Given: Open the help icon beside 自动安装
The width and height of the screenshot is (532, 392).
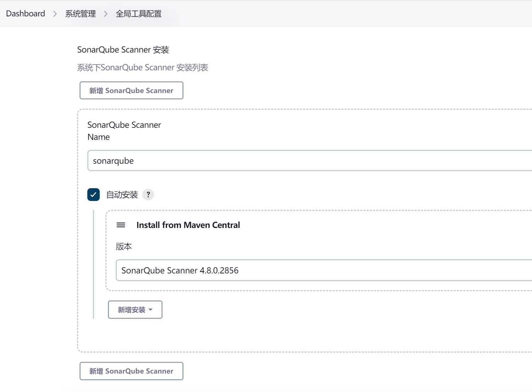Looking at the screenshot, I should point(148,195).
